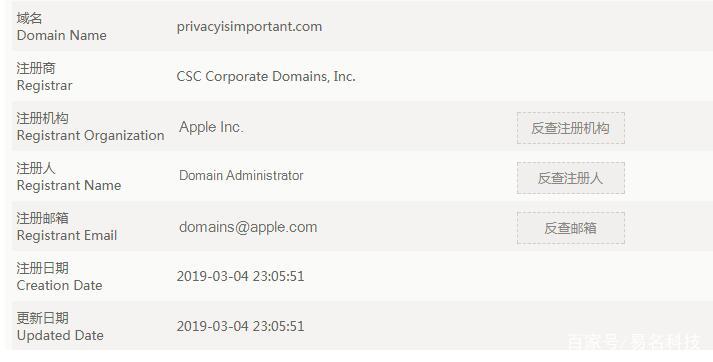
Task: Click the domains@apple.com email address
Action: [248, 227]
